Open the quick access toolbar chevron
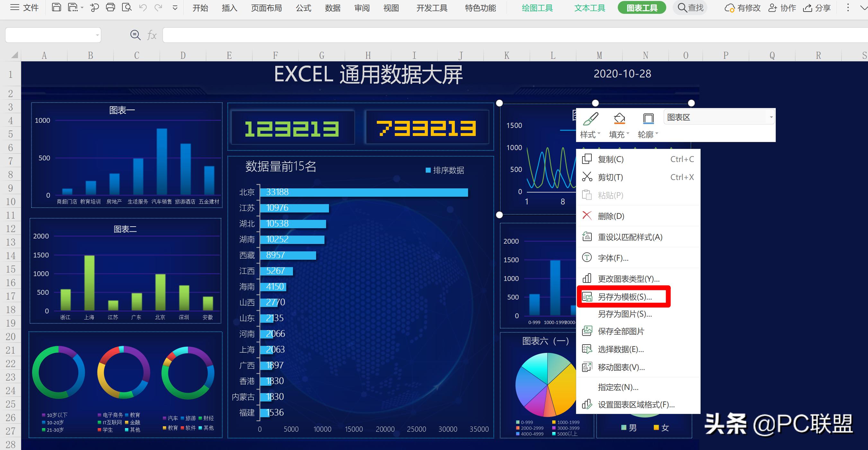This screenshot has width=868, height=450. point(175,7)
